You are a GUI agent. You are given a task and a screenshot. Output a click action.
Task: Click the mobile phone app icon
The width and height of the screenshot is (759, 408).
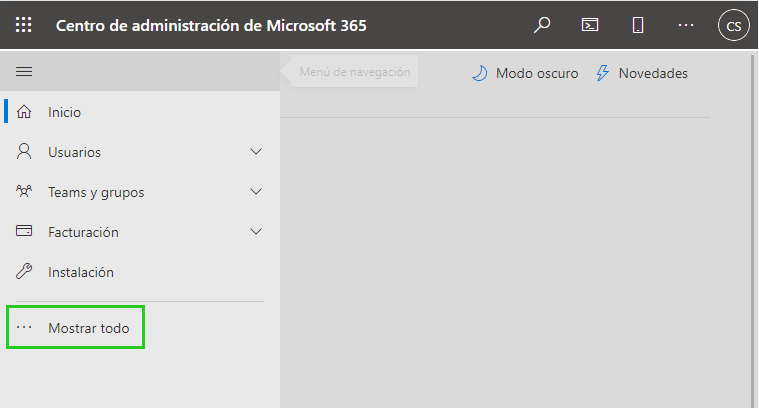(x=638, y=25)
